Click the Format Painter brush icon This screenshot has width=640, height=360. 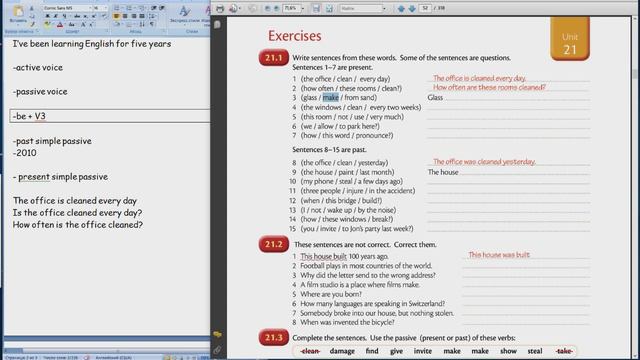coord(32,24)
